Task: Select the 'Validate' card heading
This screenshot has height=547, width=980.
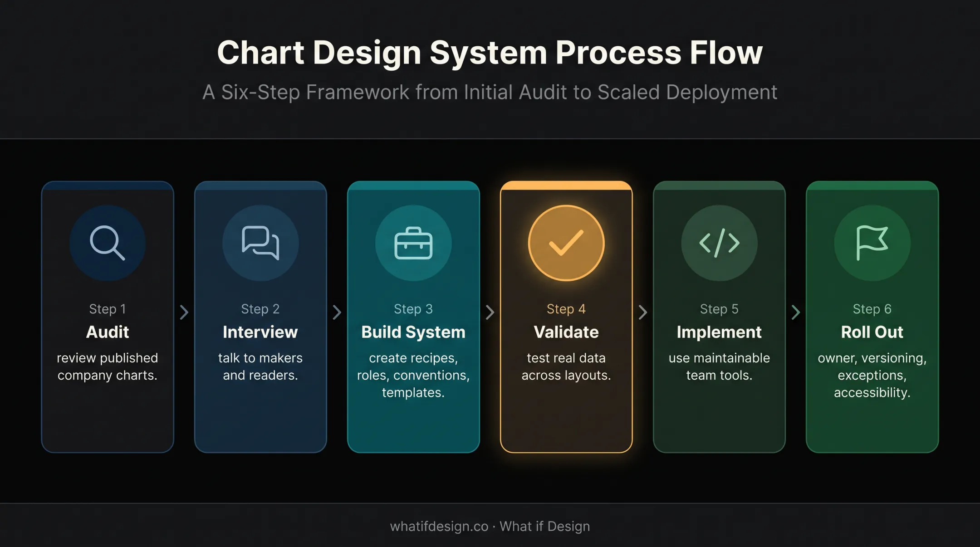Action: [566, 332]
